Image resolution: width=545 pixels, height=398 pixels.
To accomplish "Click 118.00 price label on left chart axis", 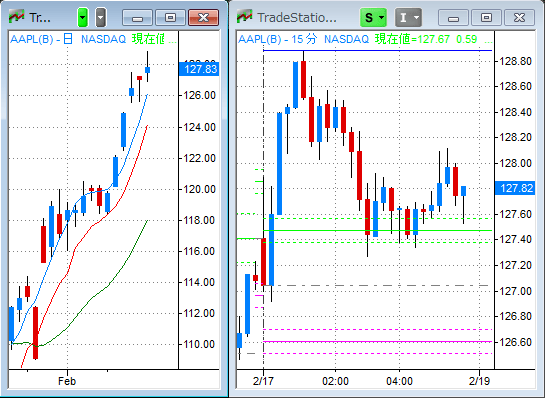I will (x=200, y=220).
